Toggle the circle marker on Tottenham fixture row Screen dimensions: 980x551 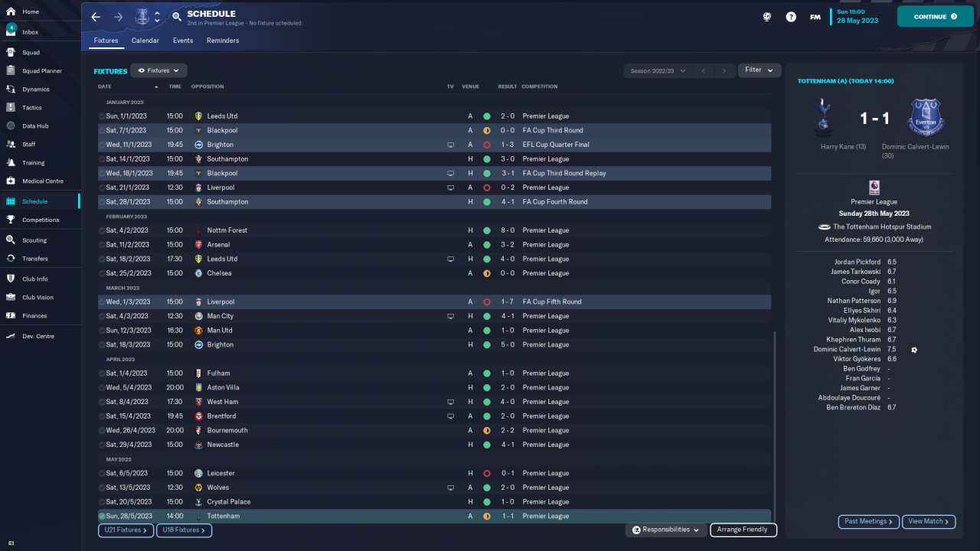pyautogui.click(x=102, y=517)
